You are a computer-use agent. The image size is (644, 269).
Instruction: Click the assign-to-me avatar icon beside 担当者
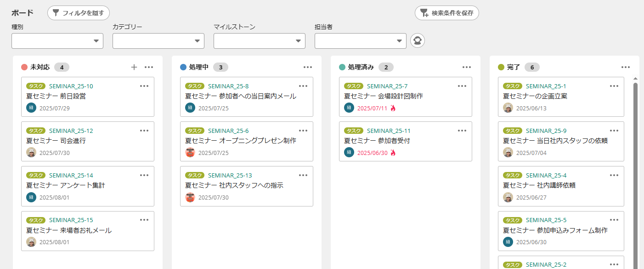coord(417,40)
